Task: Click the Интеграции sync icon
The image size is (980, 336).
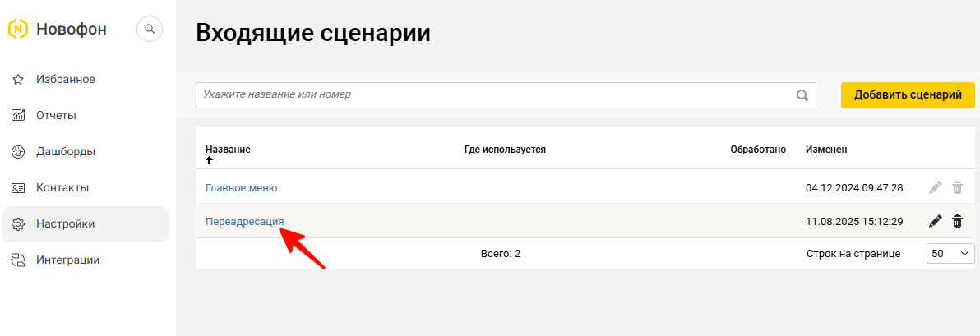Action: [x=18, y=260]
